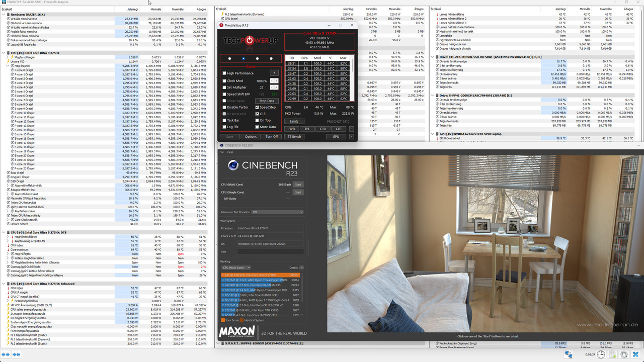The image size is (644, 362).
Task: Uncheck the SpeedStep checkbox
Action: click(257, 107)
